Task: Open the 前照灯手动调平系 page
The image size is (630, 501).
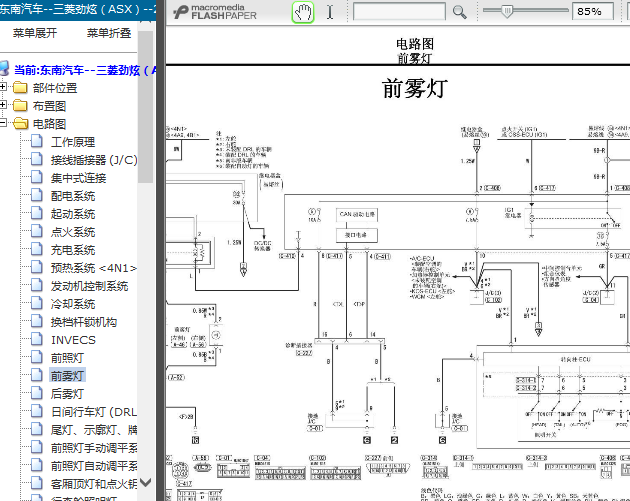Action: click(x=94, y=448)
